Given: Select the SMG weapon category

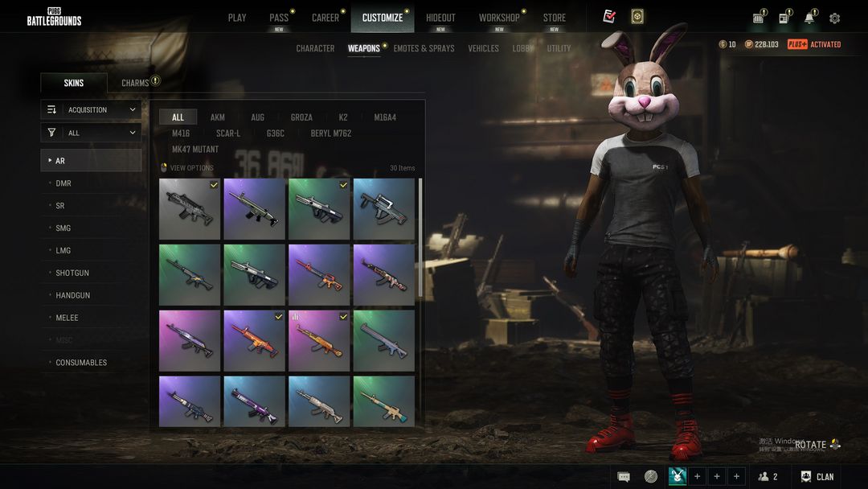Looking at the screenshot, I should click(x=92, y=228).
